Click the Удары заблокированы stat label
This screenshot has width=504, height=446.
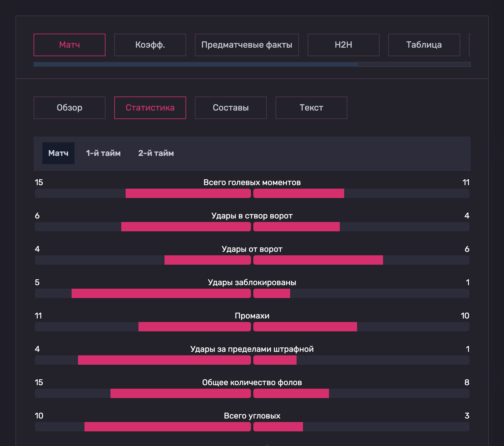(252, 283)
